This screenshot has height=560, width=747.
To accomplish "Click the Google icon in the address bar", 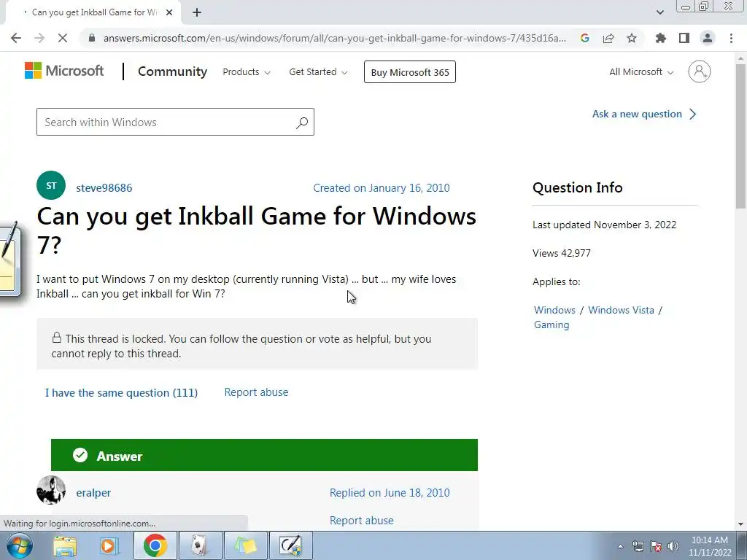I will point(585,38).
